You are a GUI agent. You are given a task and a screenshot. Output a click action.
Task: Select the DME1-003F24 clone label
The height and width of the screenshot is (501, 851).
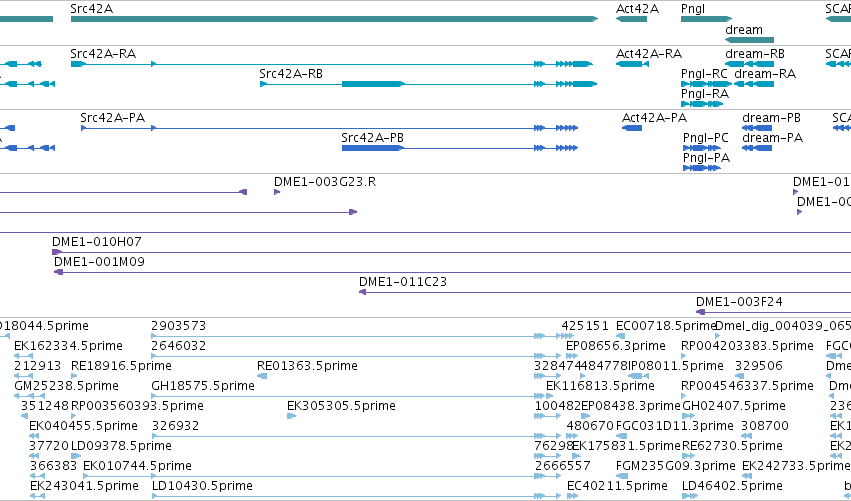[739, 302]
